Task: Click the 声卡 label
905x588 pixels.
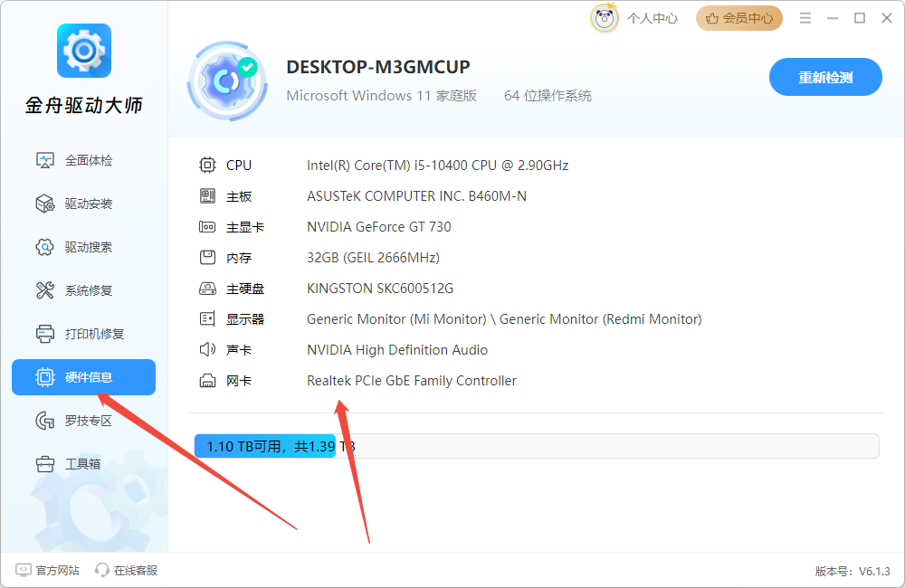Action: [239, 350]
